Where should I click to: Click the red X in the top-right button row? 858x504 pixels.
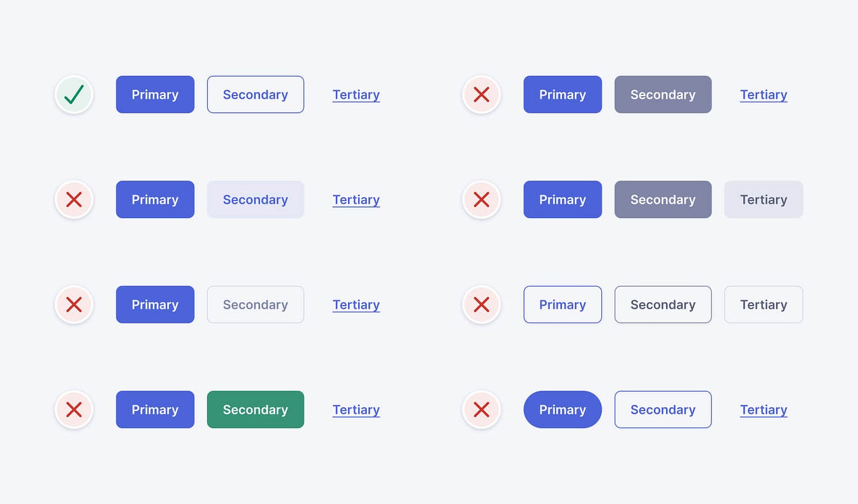point(481,94)
